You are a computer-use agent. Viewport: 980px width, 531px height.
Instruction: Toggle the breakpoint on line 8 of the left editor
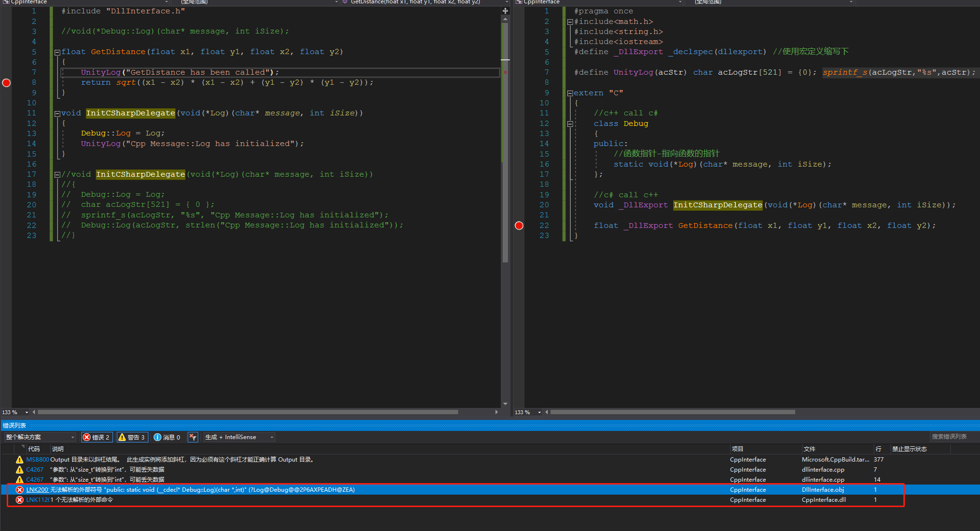pos(6,83)
